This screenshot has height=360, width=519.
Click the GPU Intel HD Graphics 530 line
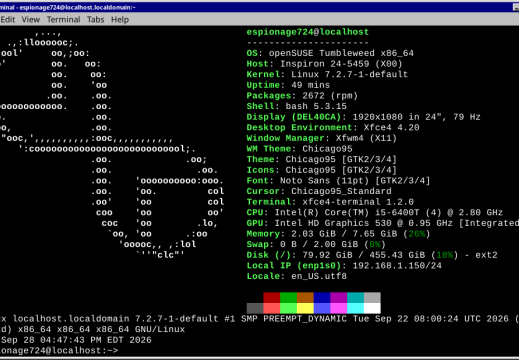[383, 223]
